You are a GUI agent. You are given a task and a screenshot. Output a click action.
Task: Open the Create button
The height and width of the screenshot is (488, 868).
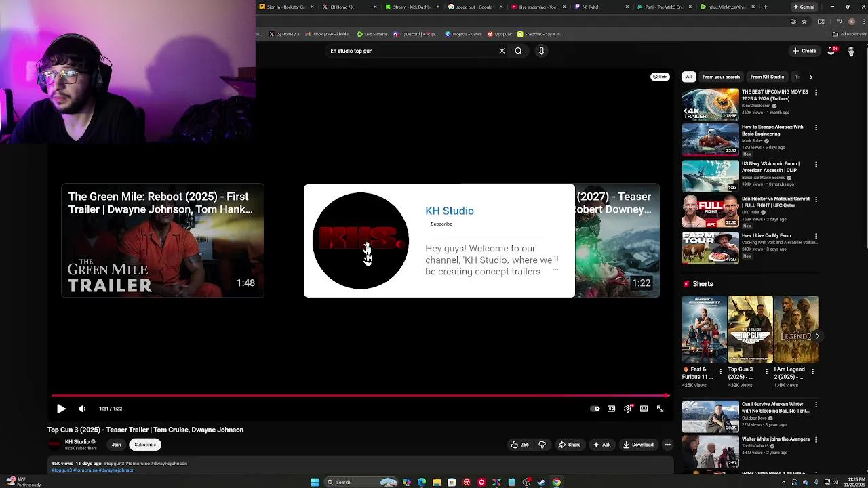coord(804,51)
